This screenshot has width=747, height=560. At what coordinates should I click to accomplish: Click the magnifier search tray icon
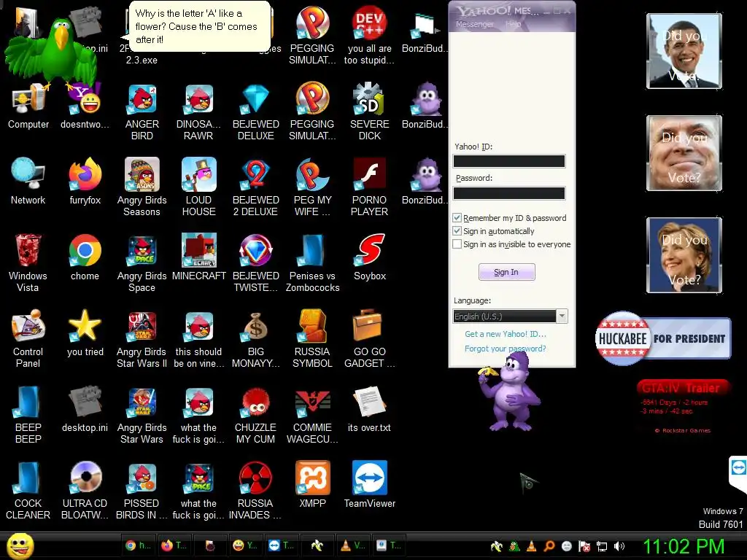[x=549, y=546]
